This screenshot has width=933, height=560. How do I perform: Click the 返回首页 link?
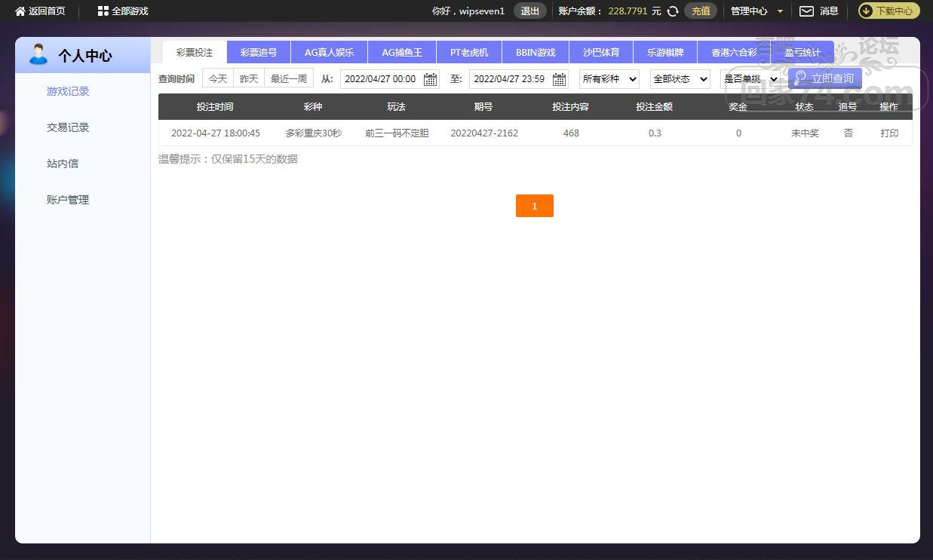click(47, 11)
